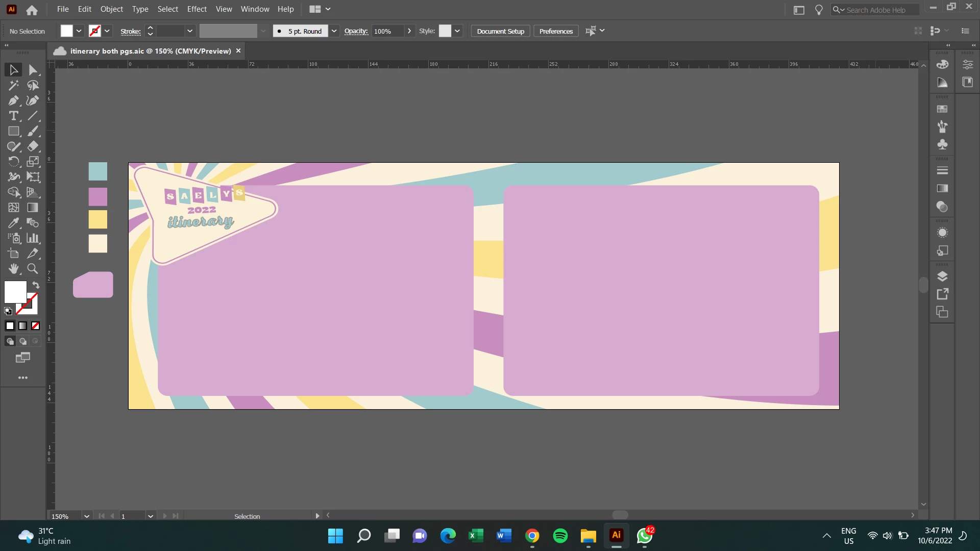Set color mode to None

[x=35, y=326]
